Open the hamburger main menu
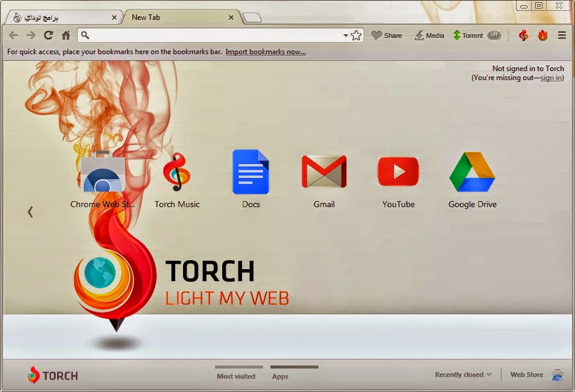 coord(562,36)
